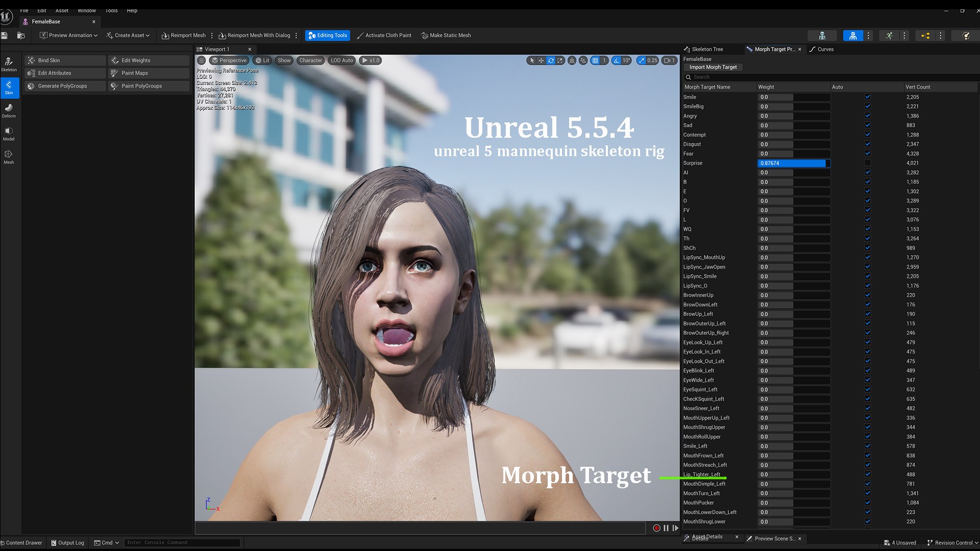This screenshot has width=980, height=551.
Task: Open the Asset menu
Action: (x=62, y=10)
